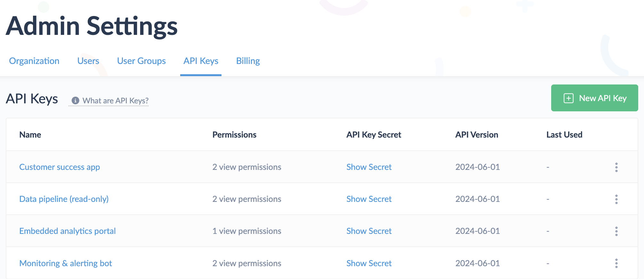Click the Permissions column header

(234, 135)
